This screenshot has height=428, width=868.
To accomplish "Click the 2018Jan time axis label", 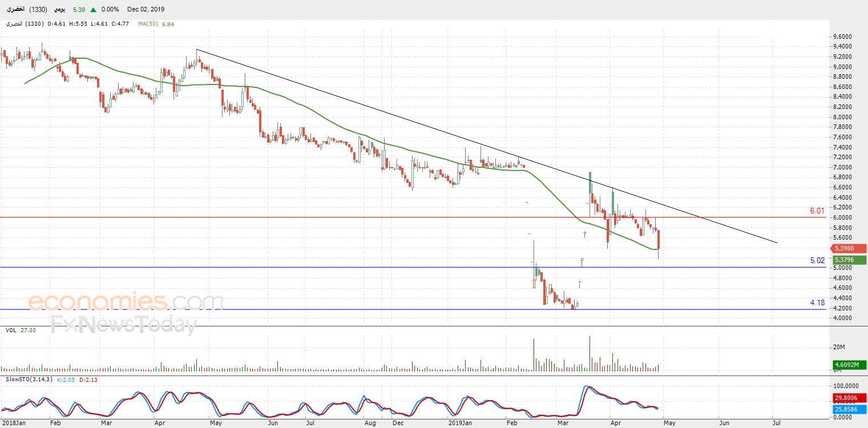I will pyautogui.click(x=13, y=423).
